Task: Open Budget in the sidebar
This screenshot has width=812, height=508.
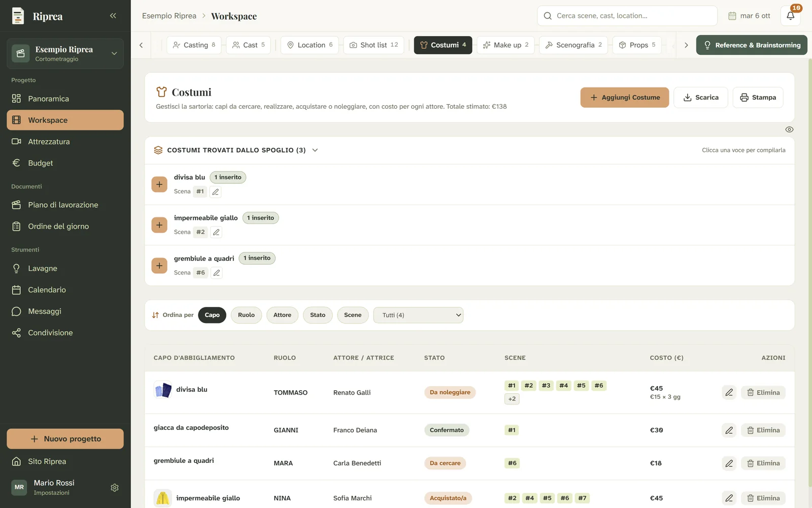Action: click(65, 163)
